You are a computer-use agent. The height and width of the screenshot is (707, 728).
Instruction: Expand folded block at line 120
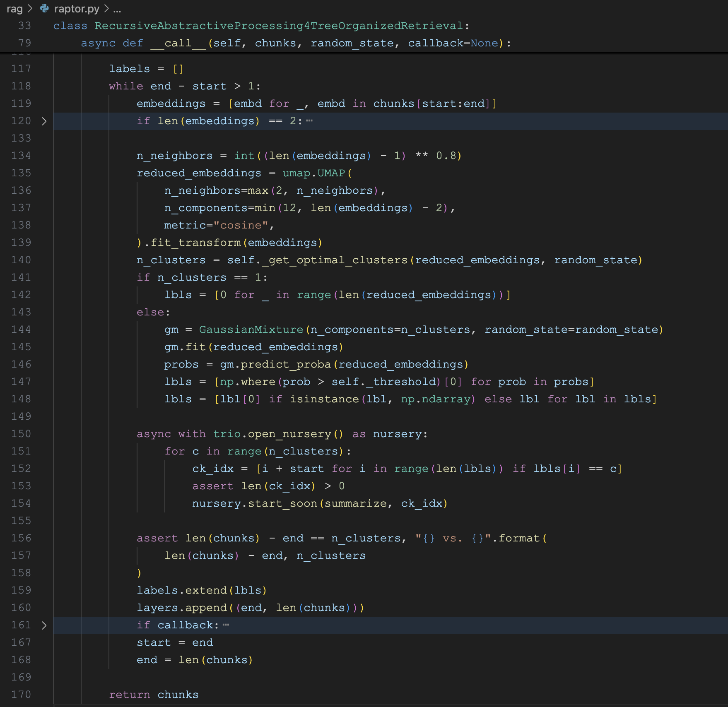44,121
